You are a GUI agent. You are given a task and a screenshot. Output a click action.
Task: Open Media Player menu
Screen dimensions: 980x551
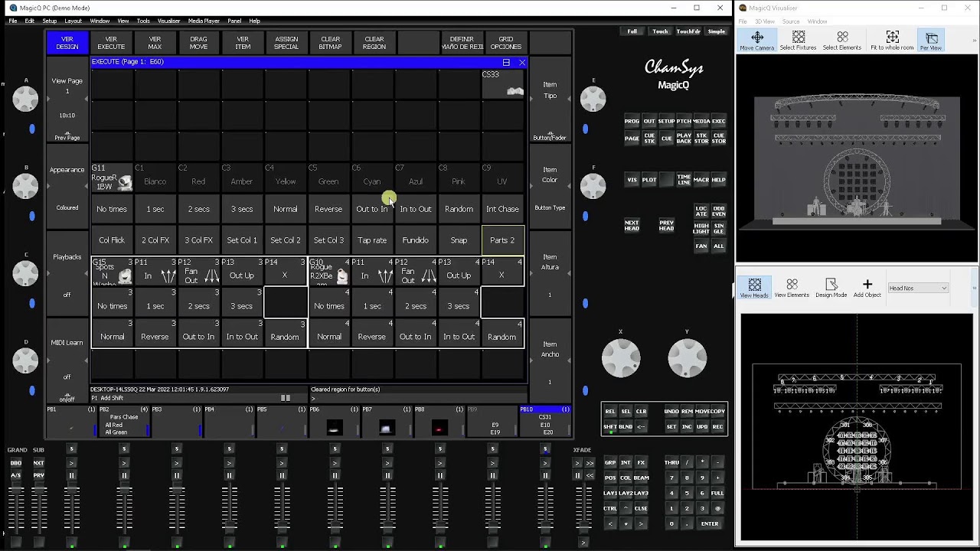(x=204, y=21)
